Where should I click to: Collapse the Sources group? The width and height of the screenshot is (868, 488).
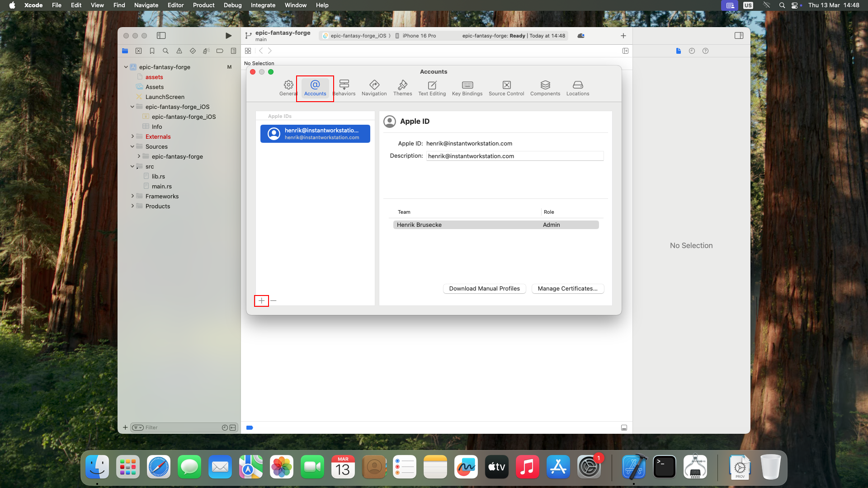click(x=132, y=146)
